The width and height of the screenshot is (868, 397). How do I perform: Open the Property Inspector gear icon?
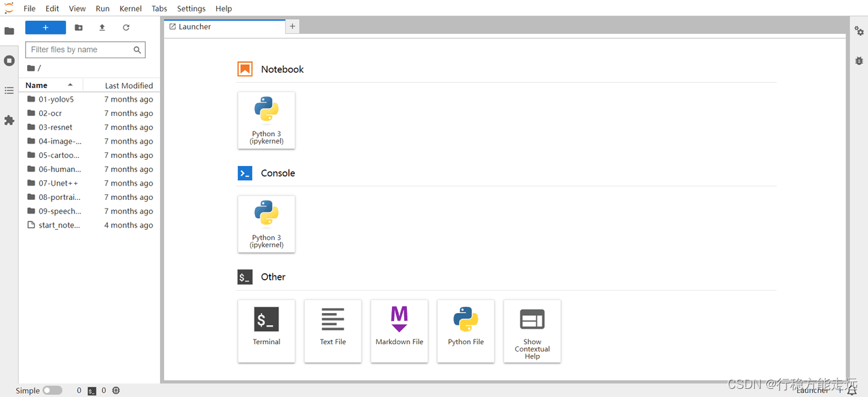859,31
